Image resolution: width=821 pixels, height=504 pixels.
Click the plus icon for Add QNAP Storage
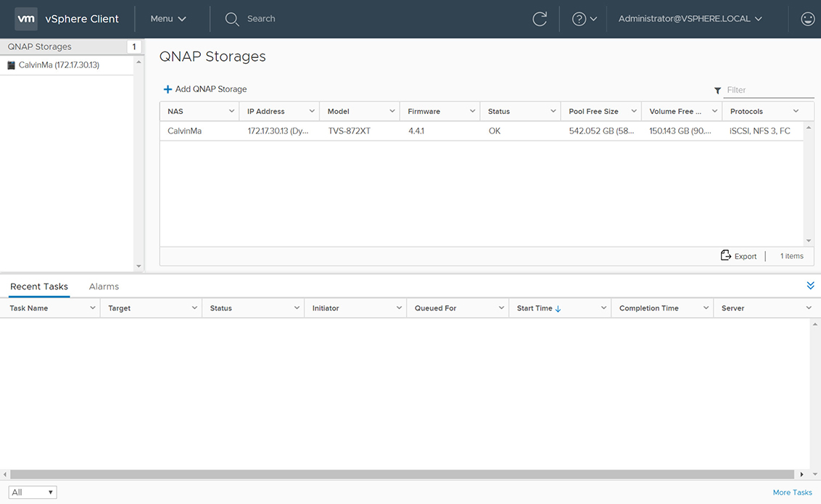[x=168, y=89]
